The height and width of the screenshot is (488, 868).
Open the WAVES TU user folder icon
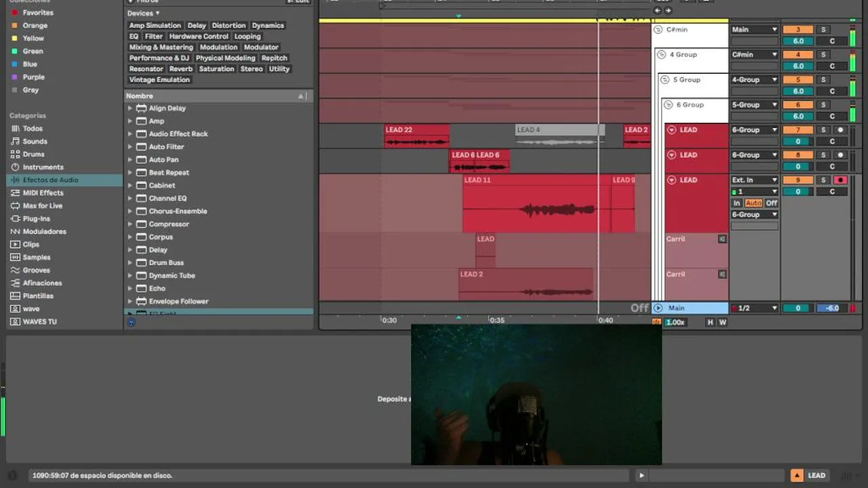coord(15,321)
